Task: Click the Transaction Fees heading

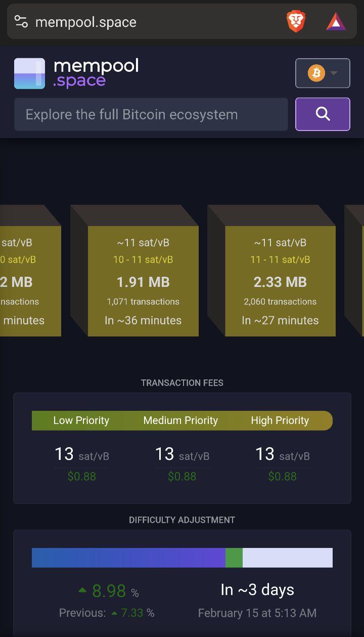Action: [182, 383]
